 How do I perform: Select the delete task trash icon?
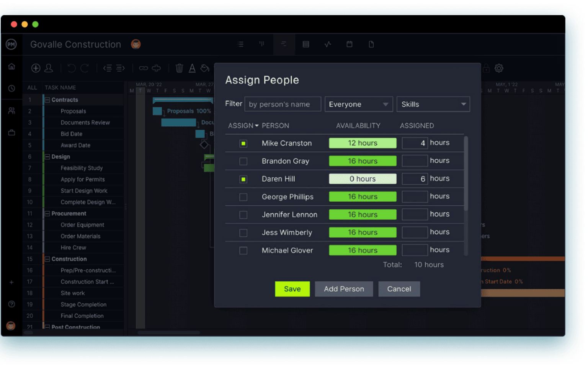point(179,68)
